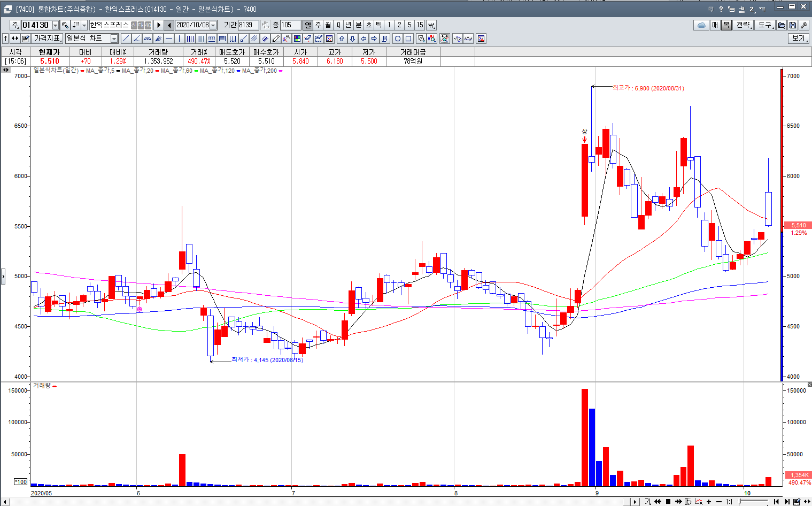The height and width of the screenshot is (506, 812).
Task: Click the period range adjust icon beside 8139
Action: pyautogui.click(x=266, y=25)
